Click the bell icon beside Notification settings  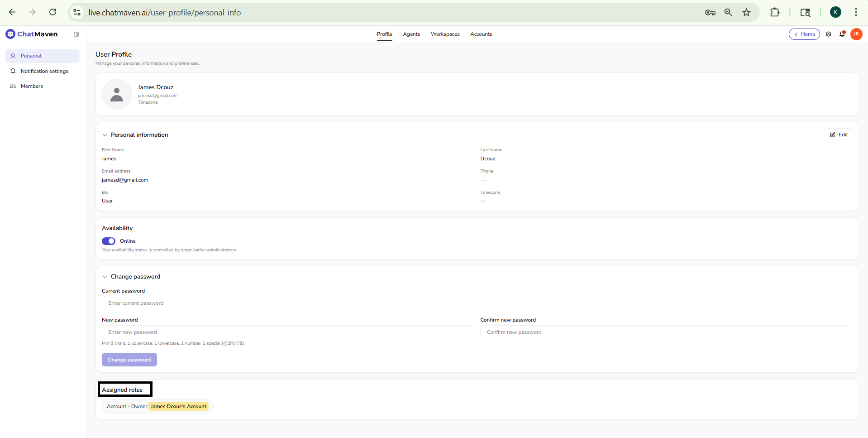tap(13, 71)
